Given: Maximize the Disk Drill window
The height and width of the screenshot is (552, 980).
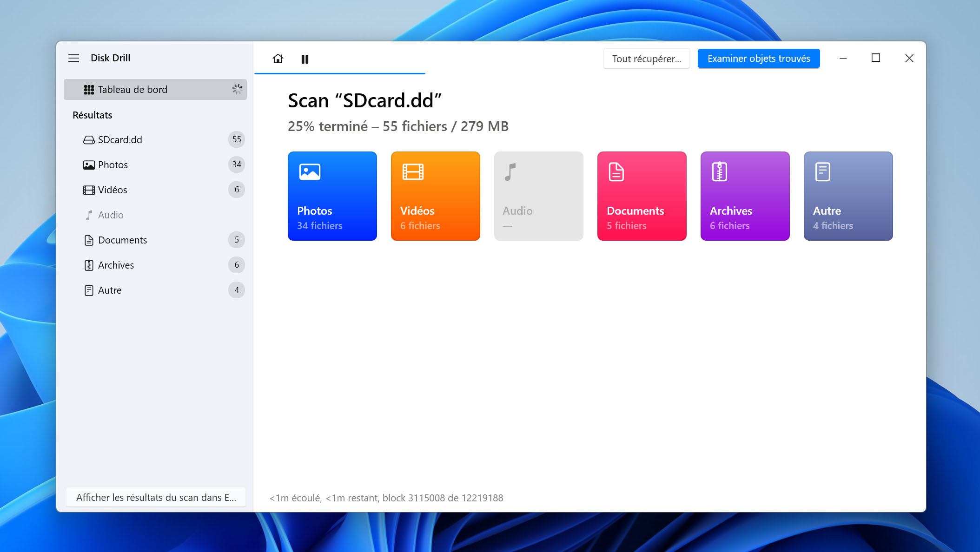Looking at the screenshot, I should click(876, 58).
